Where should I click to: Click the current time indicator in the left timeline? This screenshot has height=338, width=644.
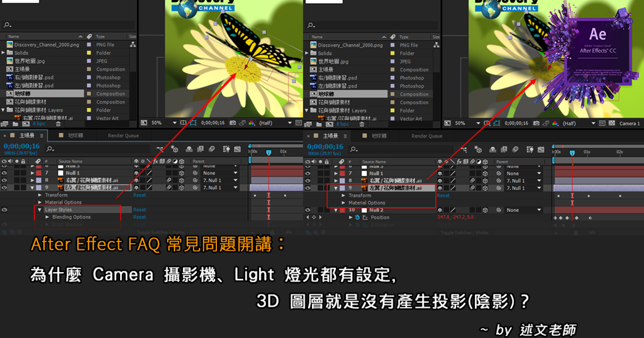(269, 153)
